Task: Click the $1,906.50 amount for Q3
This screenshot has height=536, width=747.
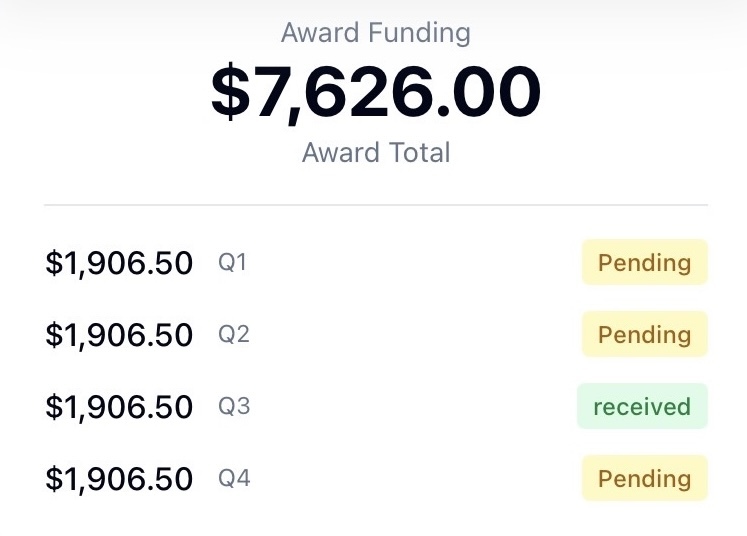Action: point(119,407)
